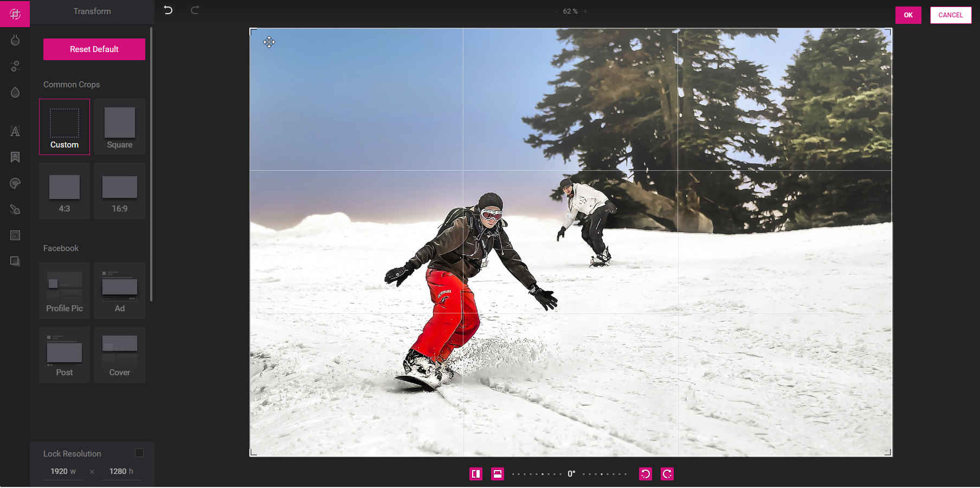Open the Sticker tool icon in sidebar
Screen dimensions: 980x488
tap(15, 183)
